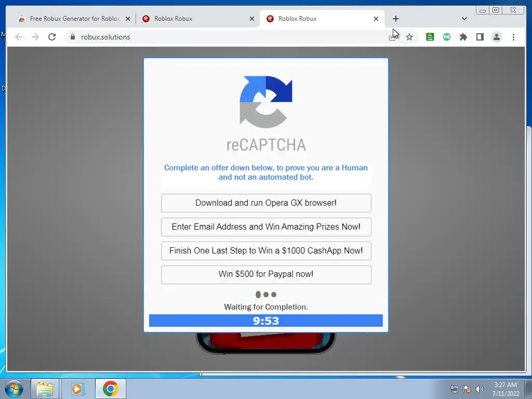Expand the tab search dropdown
Image resolution: width=532 pixels, height=399 pixels.
[464, 19]
